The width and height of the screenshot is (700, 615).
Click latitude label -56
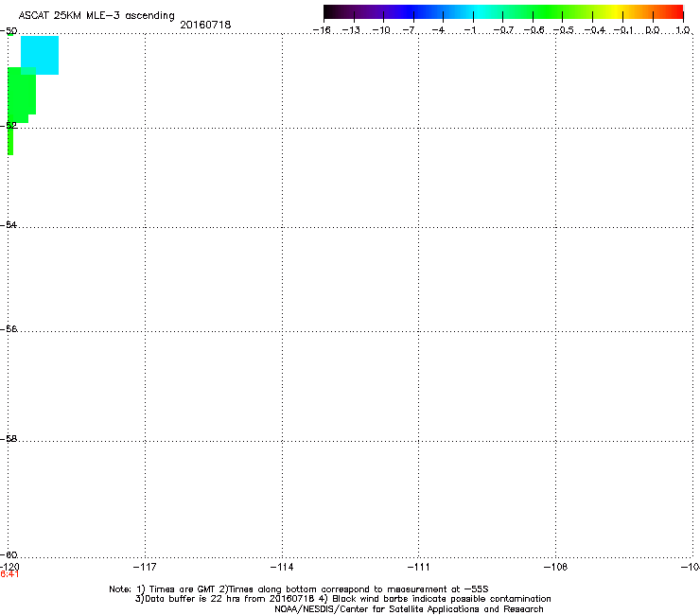click(x=9, y=329)
